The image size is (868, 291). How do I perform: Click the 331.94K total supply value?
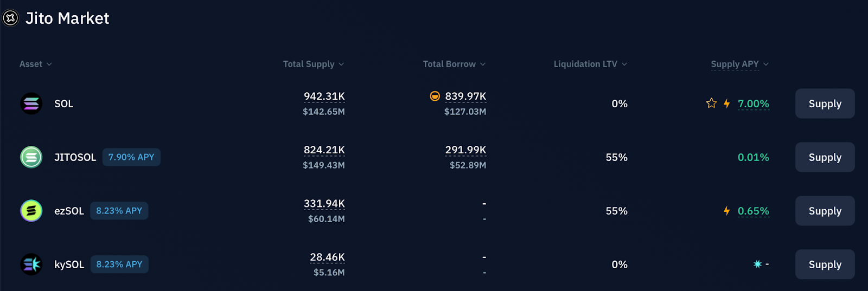coord(324,204)
